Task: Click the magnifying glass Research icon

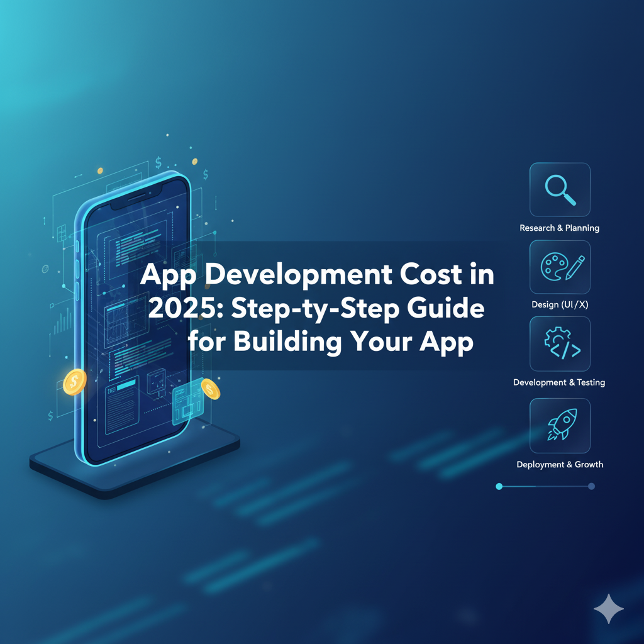Action: click(x=560, y=189)
